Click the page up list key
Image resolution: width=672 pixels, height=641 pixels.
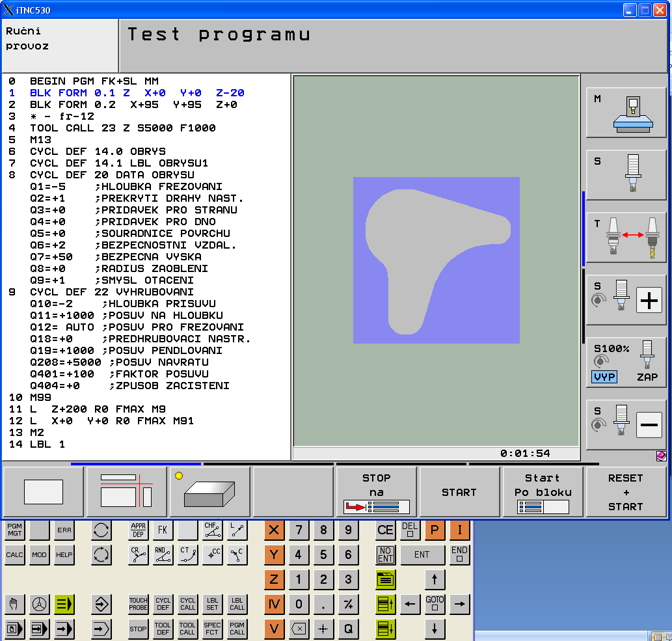385,604
